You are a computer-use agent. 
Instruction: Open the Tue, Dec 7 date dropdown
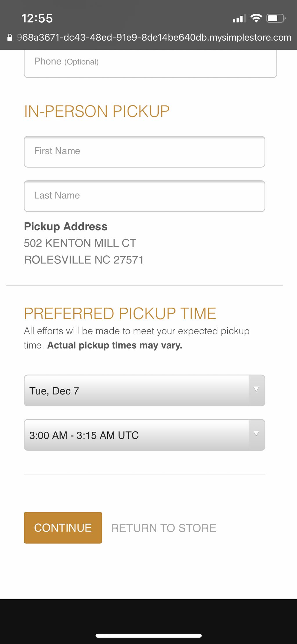pos(144,390)
